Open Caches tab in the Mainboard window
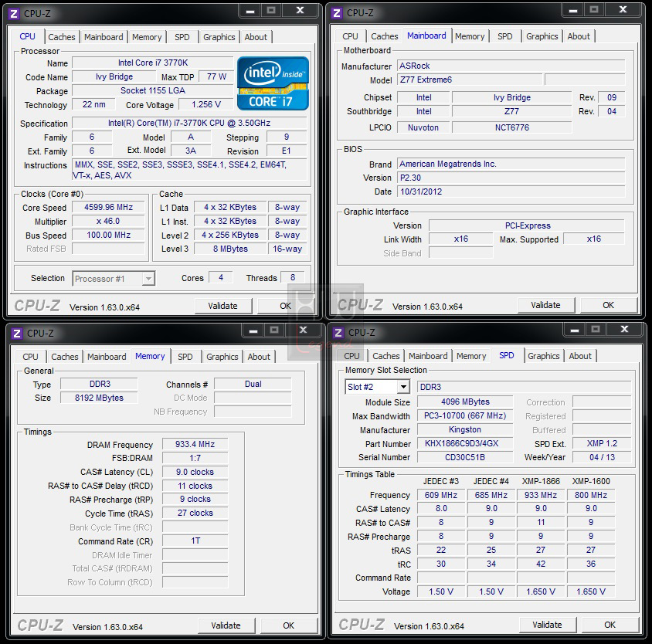 385,36
